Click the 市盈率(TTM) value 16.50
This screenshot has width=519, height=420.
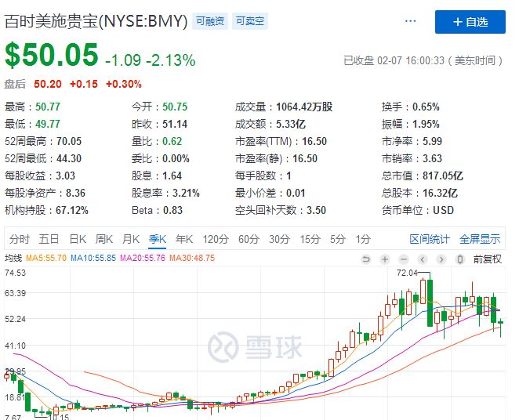pyautogui.click(x=314, y=141)
